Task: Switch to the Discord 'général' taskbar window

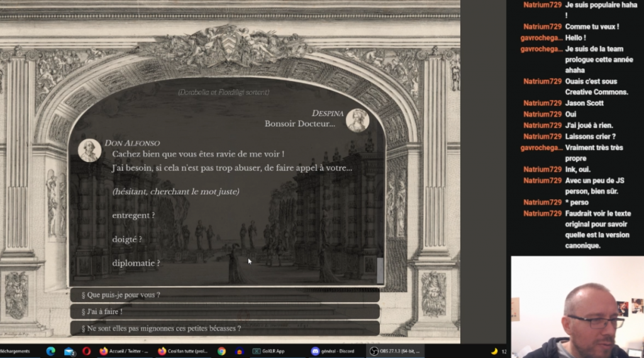Action: 333,351
